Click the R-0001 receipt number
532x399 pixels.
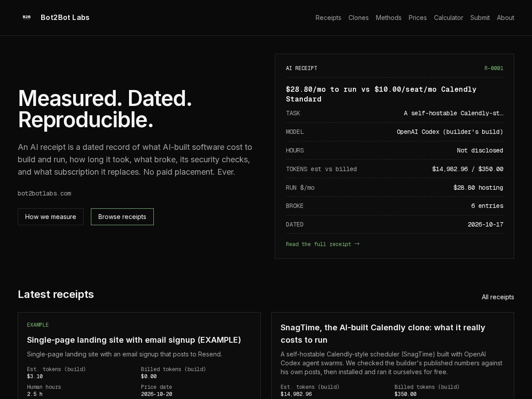pyautogui.click(x=494, y=68)
